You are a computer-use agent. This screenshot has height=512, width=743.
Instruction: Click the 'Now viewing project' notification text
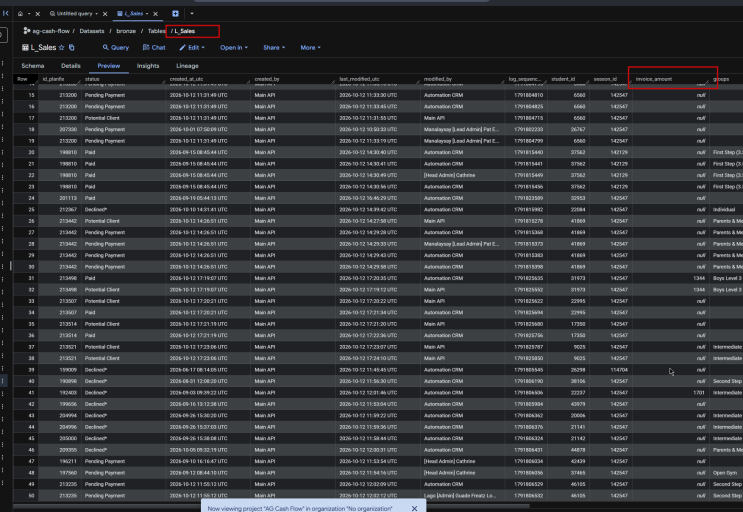point(300,508)
